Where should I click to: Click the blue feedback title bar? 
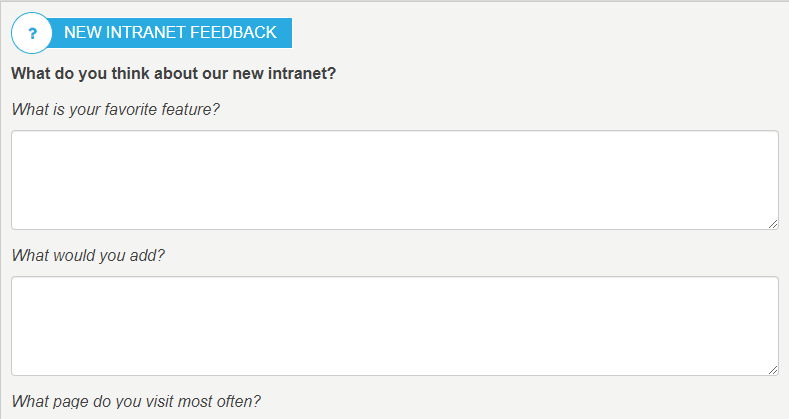click(170, 33)
